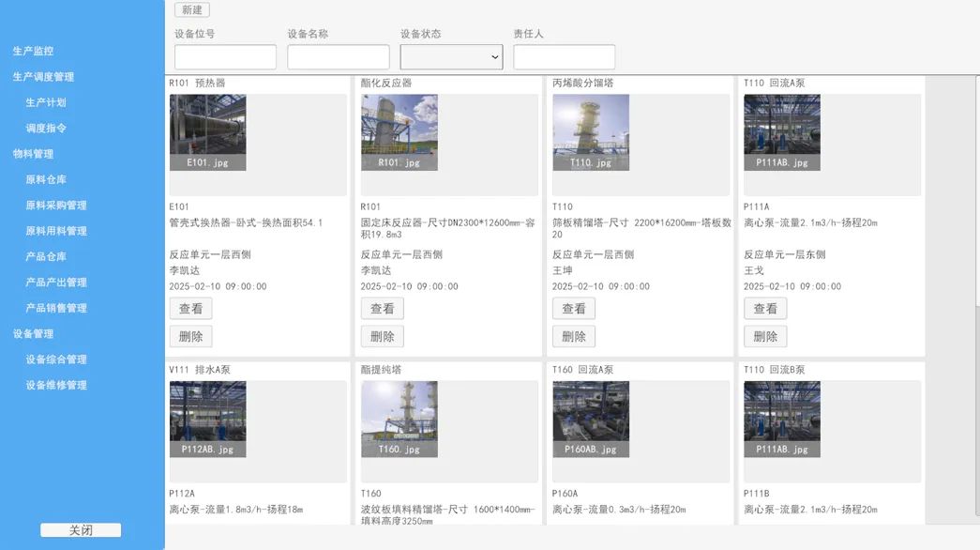Image resolution: width=980 pixels, height=550 pixels.
Task: Select the V111 排水A泵 card title
Action: 200,369
